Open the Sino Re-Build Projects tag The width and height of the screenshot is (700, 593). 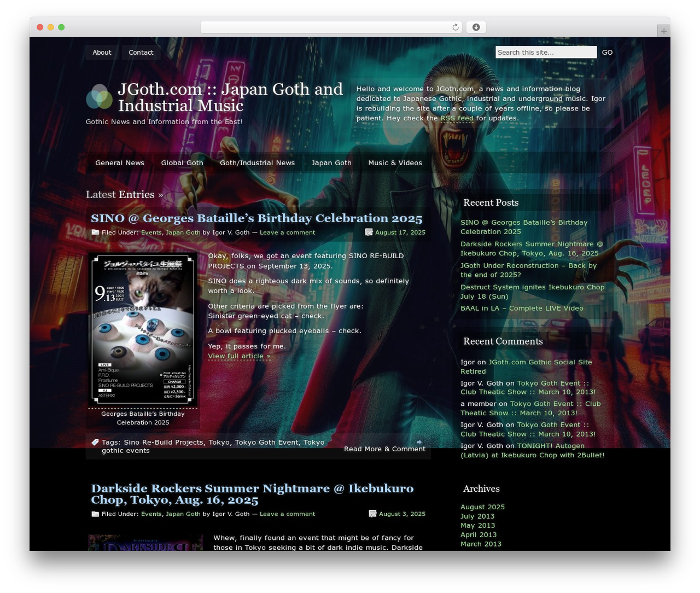[x=164, y=442]
